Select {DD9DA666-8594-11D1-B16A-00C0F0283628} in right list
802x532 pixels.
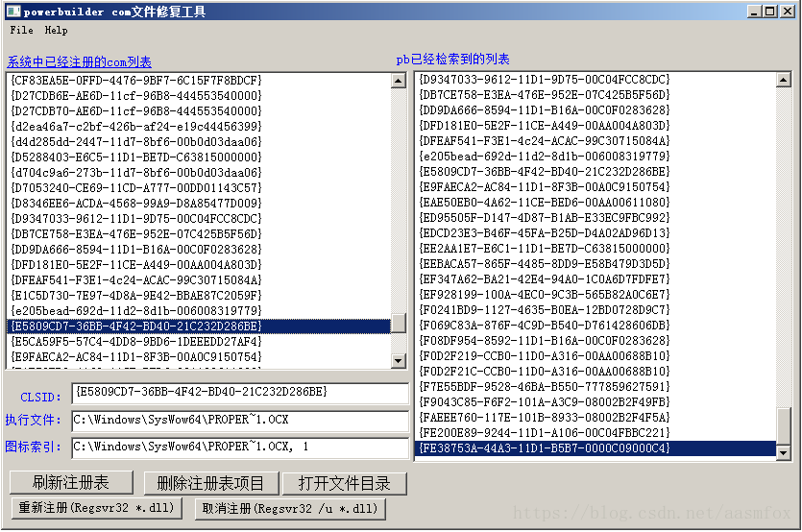595,110
